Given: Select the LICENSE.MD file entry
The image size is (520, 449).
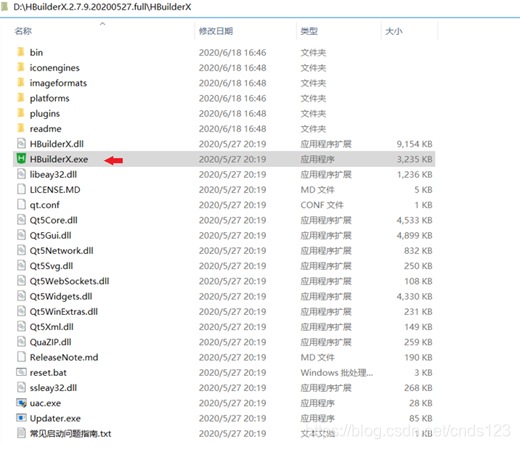Looking at the screenshot, I should [x=55, y=190].
